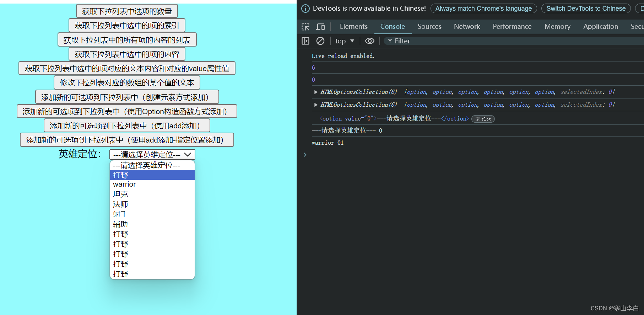Toggle the device toolbar icon
This screenshot has width=644, height=315.
point(320,27)
